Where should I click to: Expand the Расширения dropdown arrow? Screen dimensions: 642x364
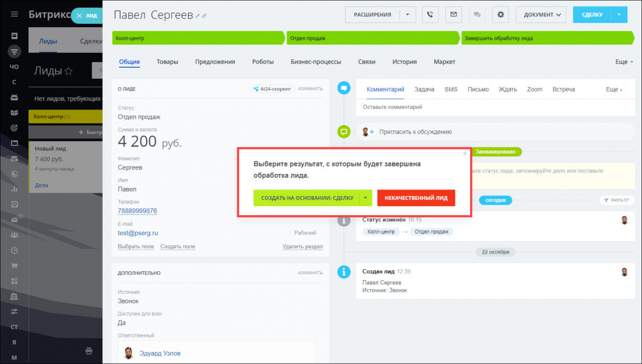(x=408, y=15)
